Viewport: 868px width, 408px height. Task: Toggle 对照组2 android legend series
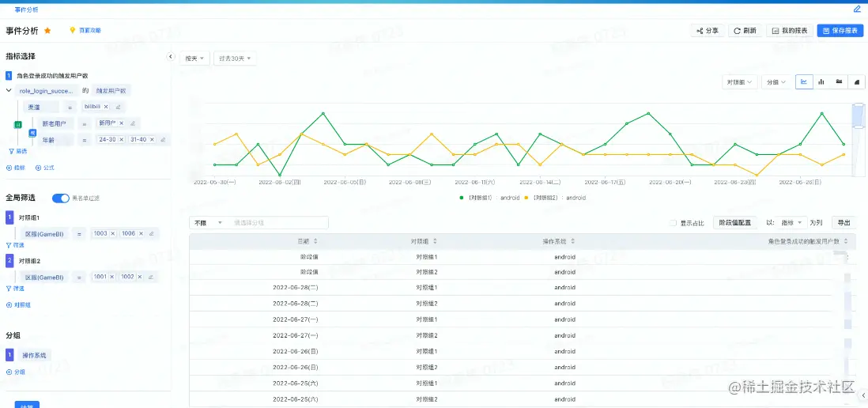pos(555,198)
